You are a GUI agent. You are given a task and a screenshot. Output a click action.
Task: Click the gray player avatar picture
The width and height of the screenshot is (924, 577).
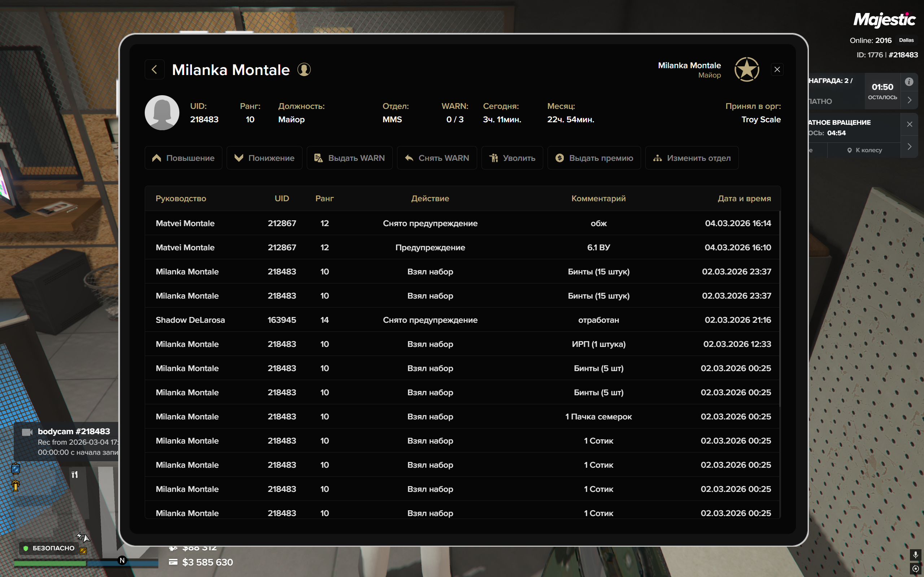click(162, 113)
